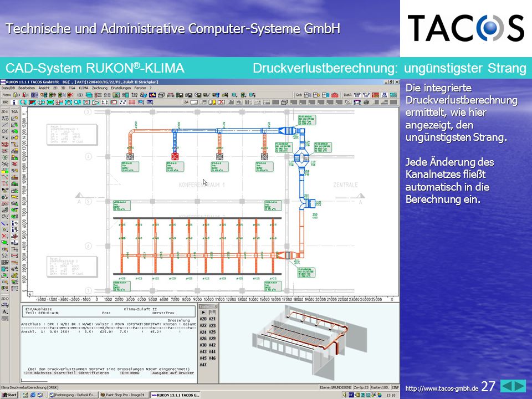Click the DE language indicator in system tray

click(x=351, y=395)
